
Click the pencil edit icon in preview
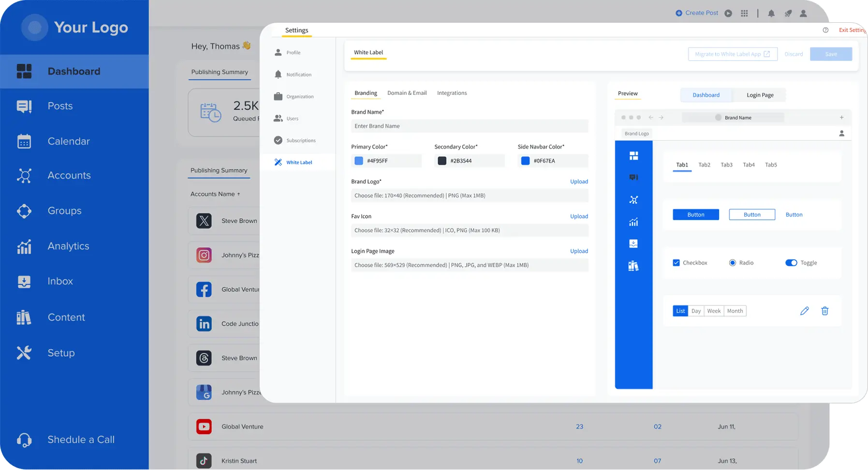pyautogui.click(x=804, y=311)
